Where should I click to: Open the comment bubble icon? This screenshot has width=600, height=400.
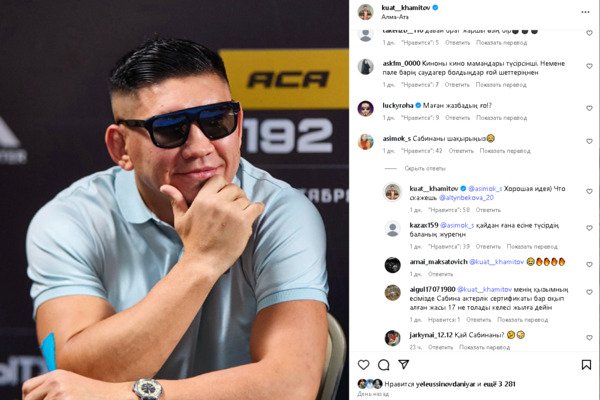click(383, 365)
